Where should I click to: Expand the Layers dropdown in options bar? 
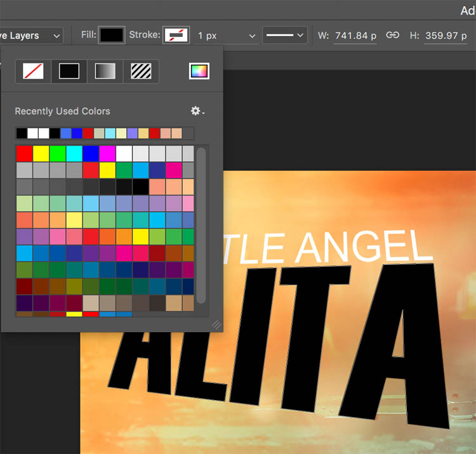[32, 36]
